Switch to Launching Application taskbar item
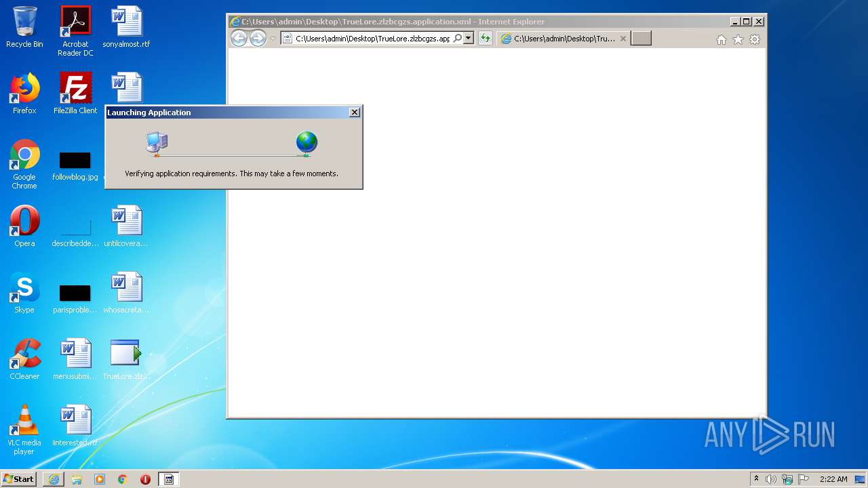868x488 pixels. coord(169,479)
